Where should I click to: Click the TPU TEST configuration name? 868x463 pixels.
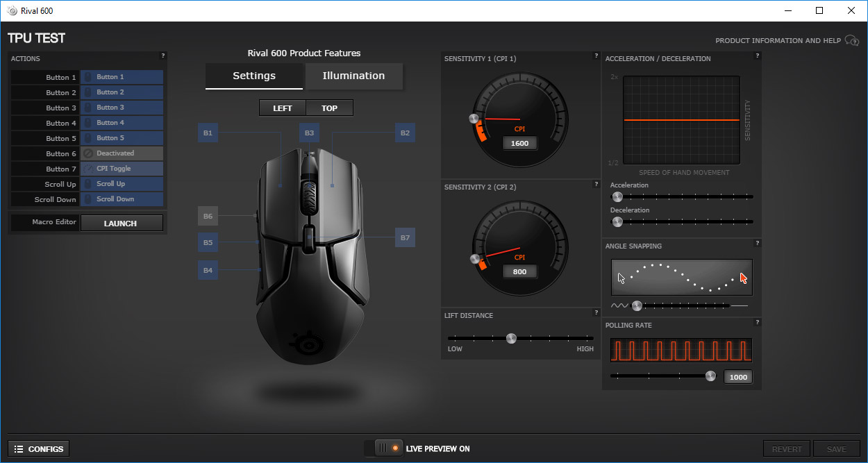click(36, 38)
